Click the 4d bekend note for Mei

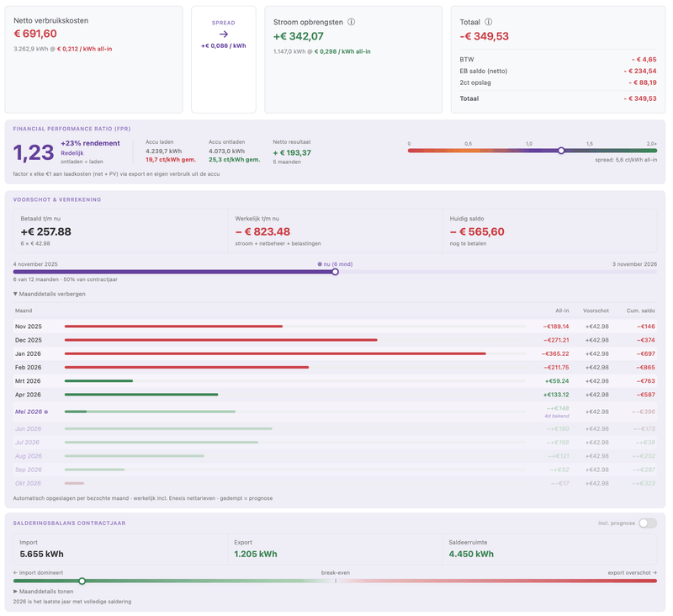click(557, 416)
